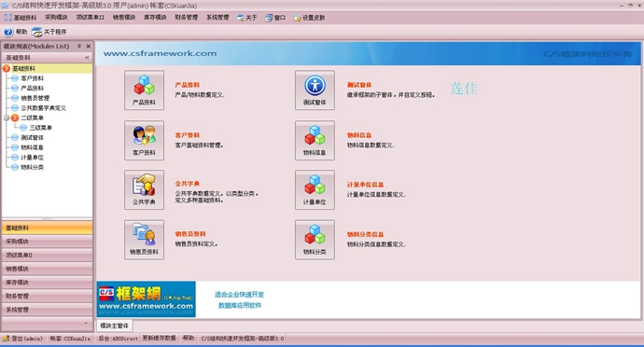Close the Modules List panel
This screenshot has width=644, height=347.
click(x=88, y=47)
